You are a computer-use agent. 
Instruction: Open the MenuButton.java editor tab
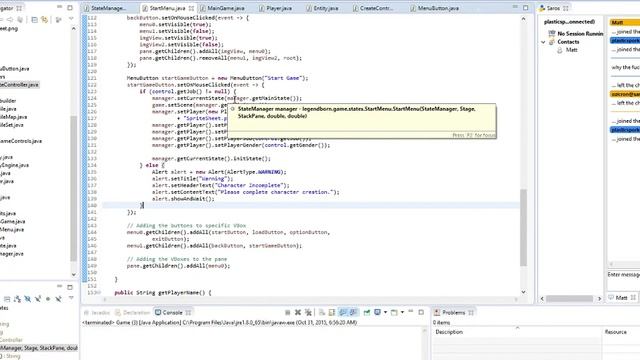point(435,8)
